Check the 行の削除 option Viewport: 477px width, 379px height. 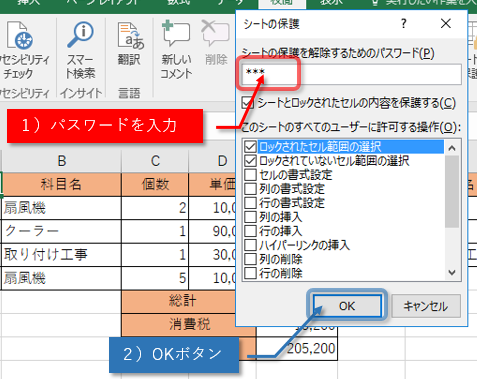click(250, 273)
